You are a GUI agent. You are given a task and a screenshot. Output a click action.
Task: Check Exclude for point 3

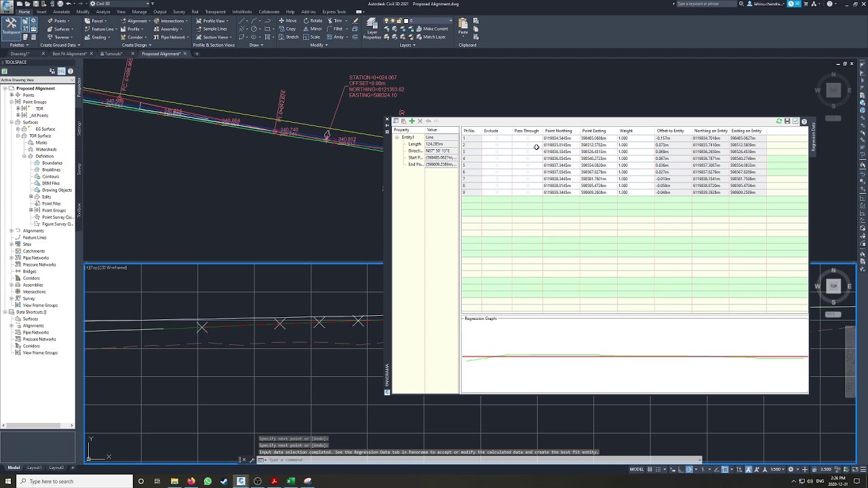(x=497, y=152)
